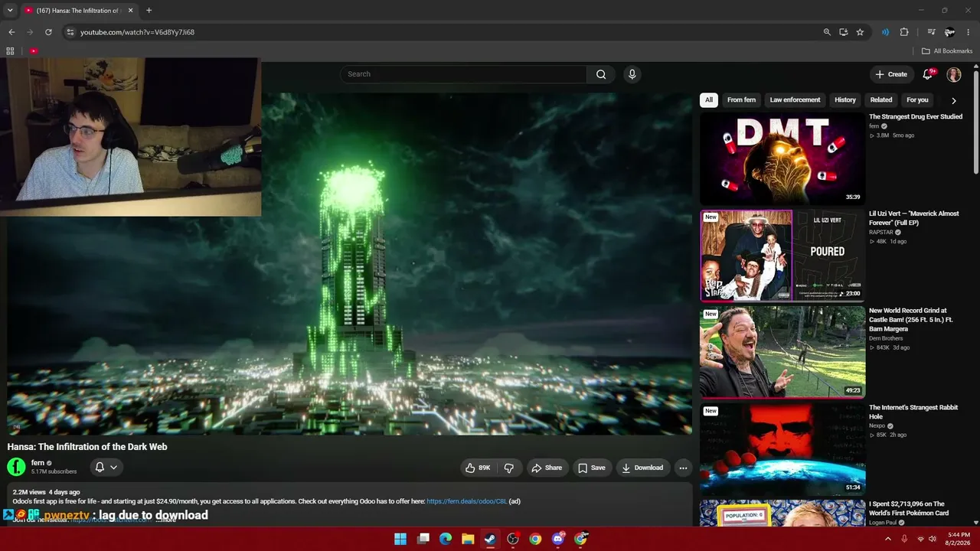Open The Internet's Strangest Rabbit Hole thumbnail
This screenshot has width=980, height=551.
[782, 449]
